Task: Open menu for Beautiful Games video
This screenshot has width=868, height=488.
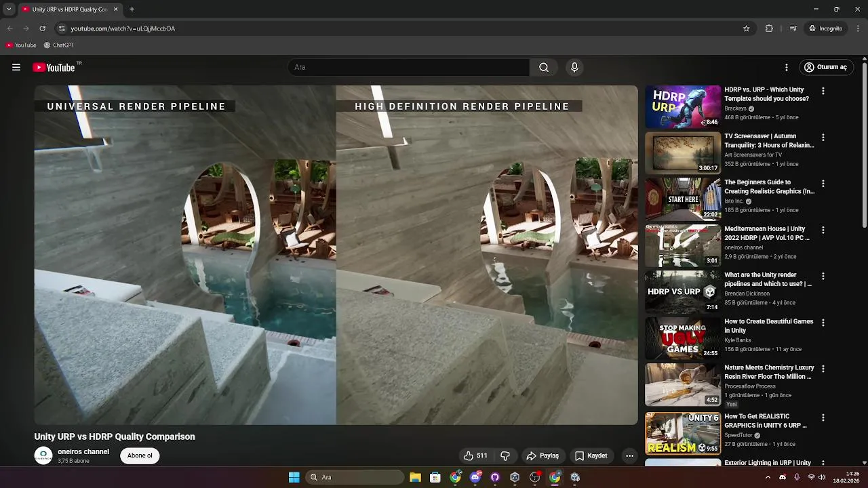Action: (823, 323)
